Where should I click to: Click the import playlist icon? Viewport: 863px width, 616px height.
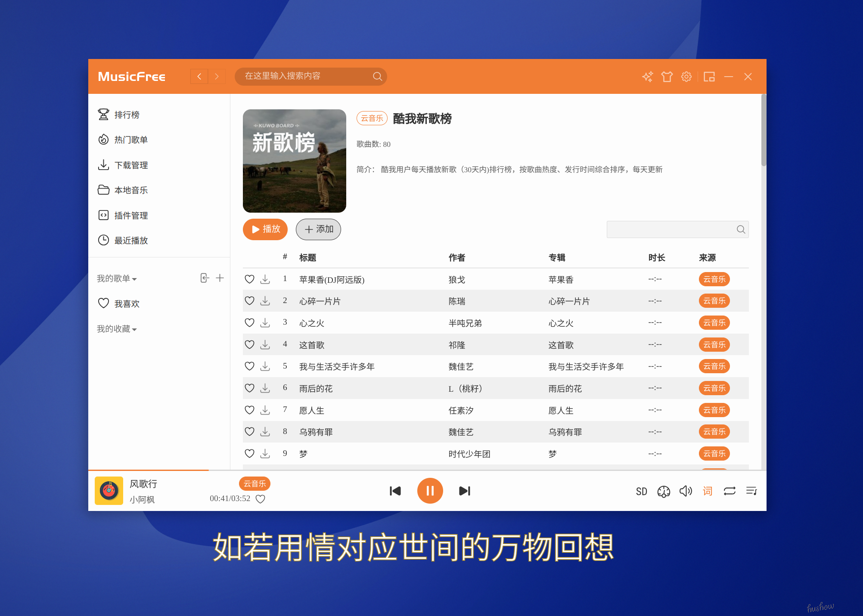tap(205, 278)
